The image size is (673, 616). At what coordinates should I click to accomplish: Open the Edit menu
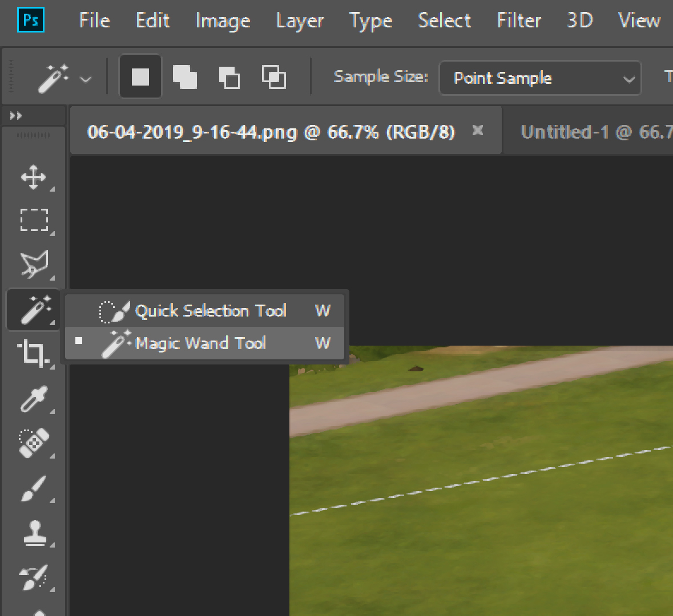pyautogui.click(x=153, y=20)
